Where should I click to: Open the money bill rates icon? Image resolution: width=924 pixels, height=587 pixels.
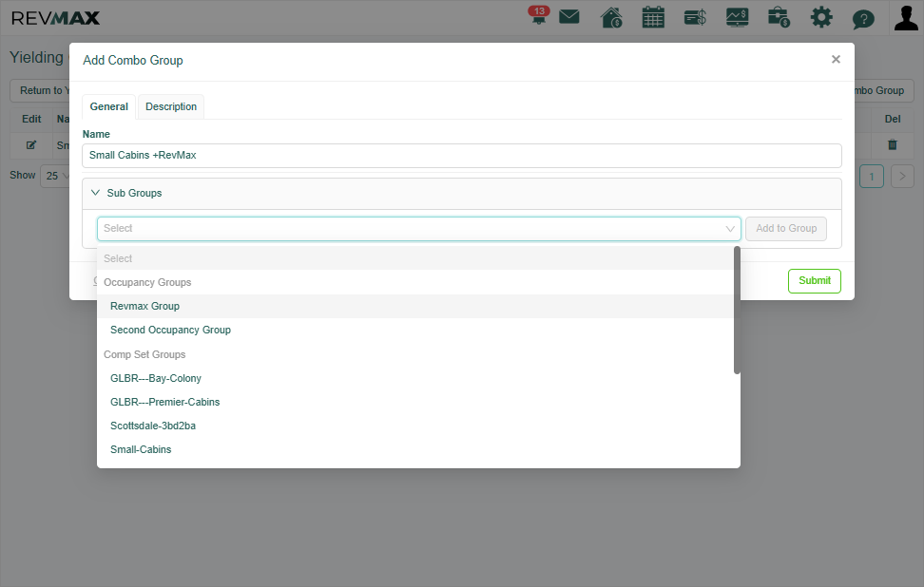695,17
